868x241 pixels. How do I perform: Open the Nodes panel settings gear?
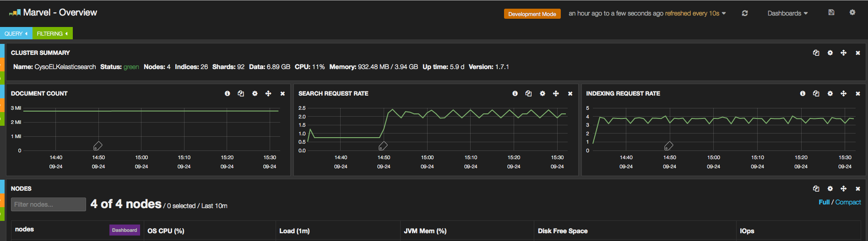(830, 188)
